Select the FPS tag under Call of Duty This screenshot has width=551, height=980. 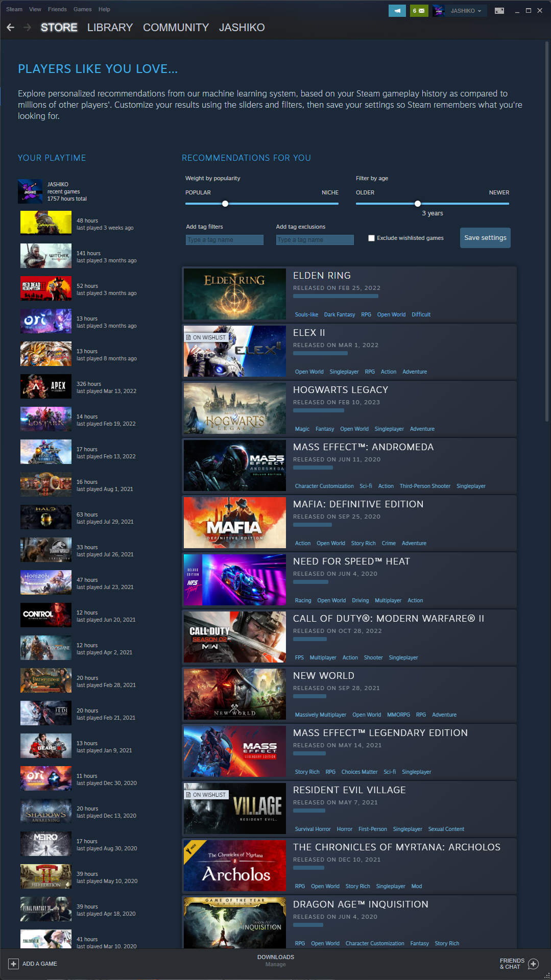[x=299, y=657]
